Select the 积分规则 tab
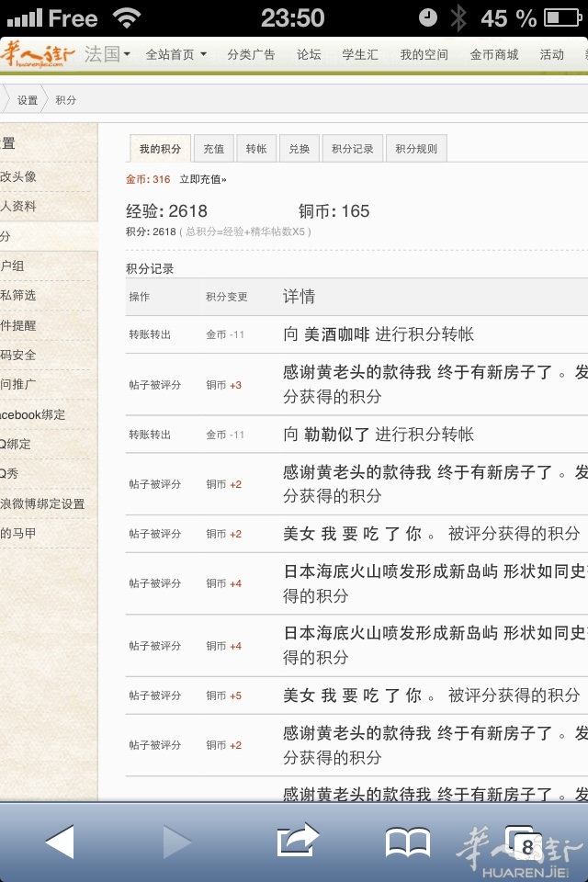588x882 pixels. point(416,149)
